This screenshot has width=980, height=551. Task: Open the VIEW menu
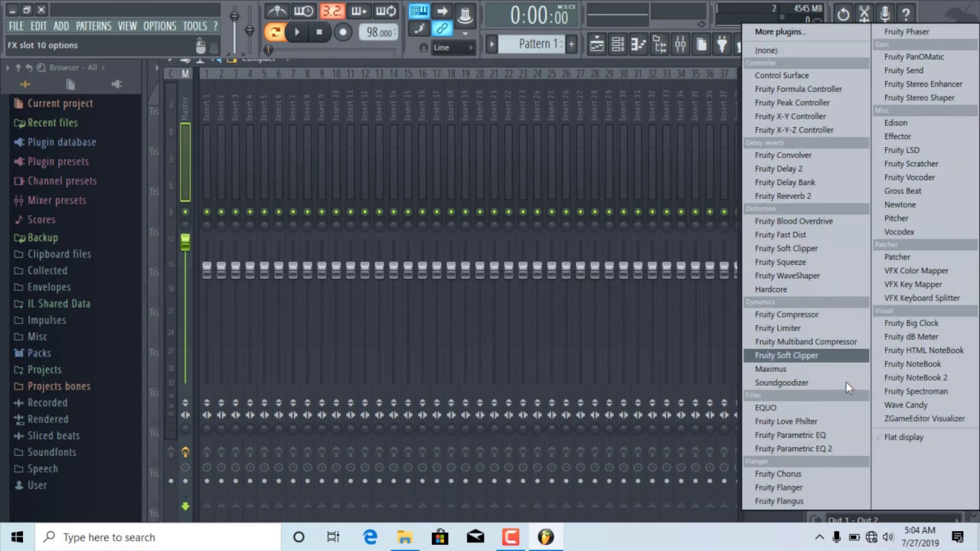click(x=127, y=26)
